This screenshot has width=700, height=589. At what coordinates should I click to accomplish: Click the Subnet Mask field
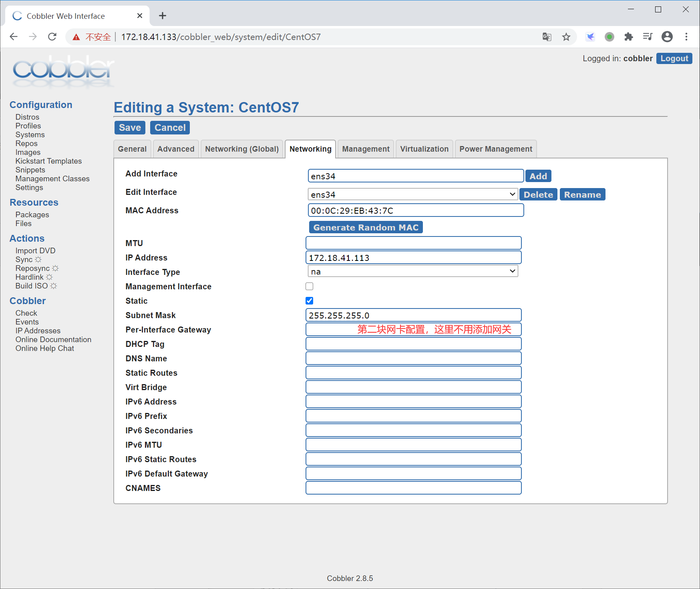(x=413, y=315)
